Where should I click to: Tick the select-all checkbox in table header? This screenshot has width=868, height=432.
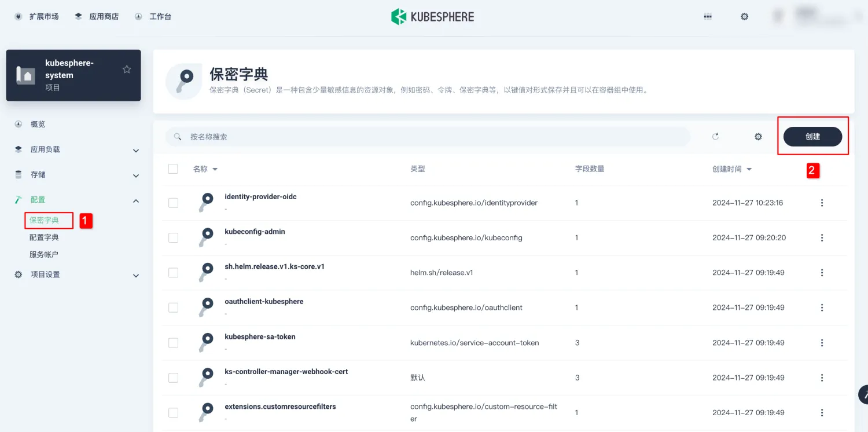(x=173, y=169)
